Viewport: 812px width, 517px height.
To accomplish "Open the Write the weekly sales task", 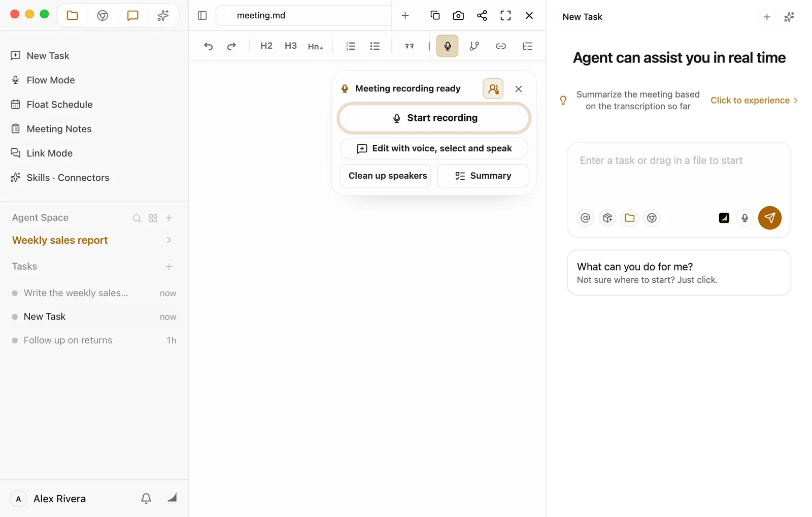I will [94, 293].
